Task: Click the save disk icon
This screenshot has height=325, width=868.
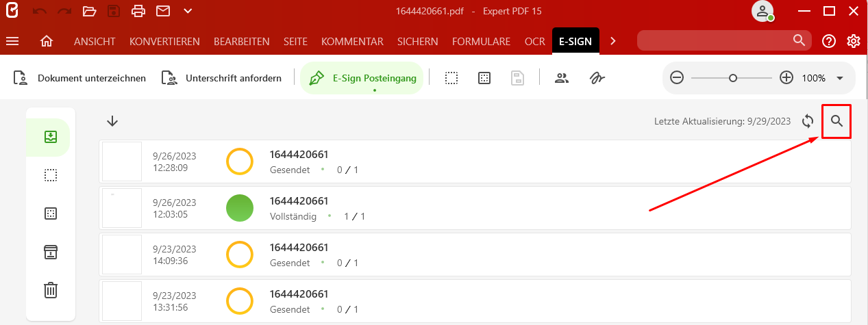Action: [x=114, y=11]
